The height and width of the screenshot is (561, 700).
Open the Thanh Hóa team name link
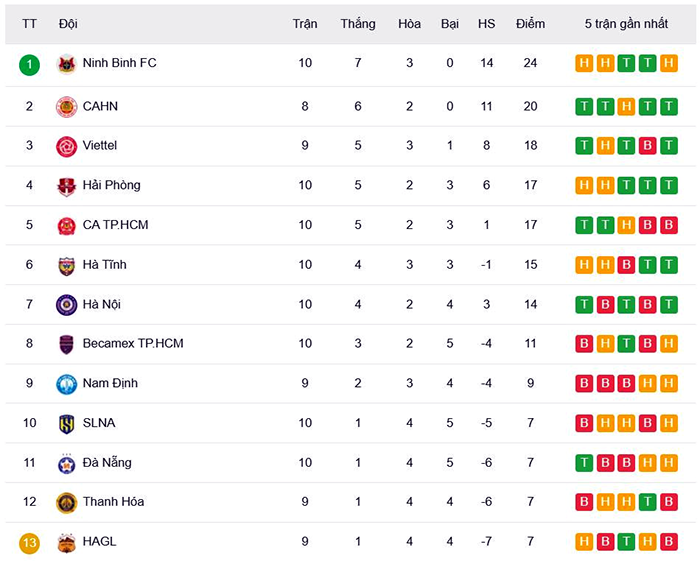click(x=113, y=502)
